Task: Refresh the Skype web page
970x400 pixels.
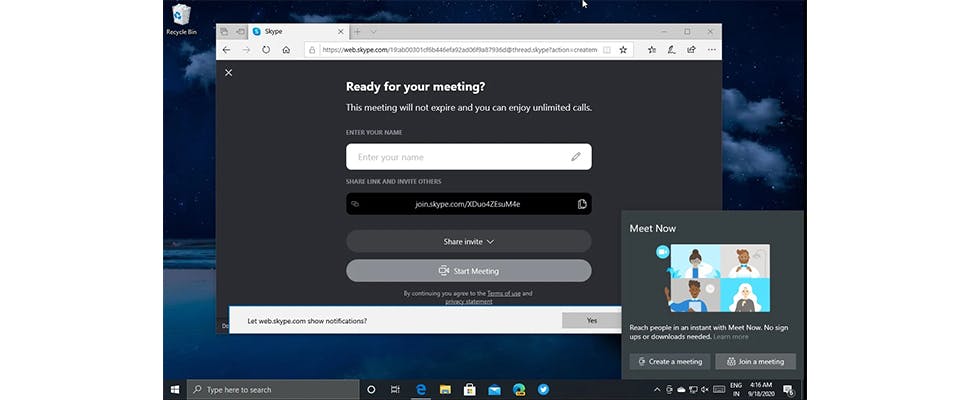Action: (x=266, y=50)
